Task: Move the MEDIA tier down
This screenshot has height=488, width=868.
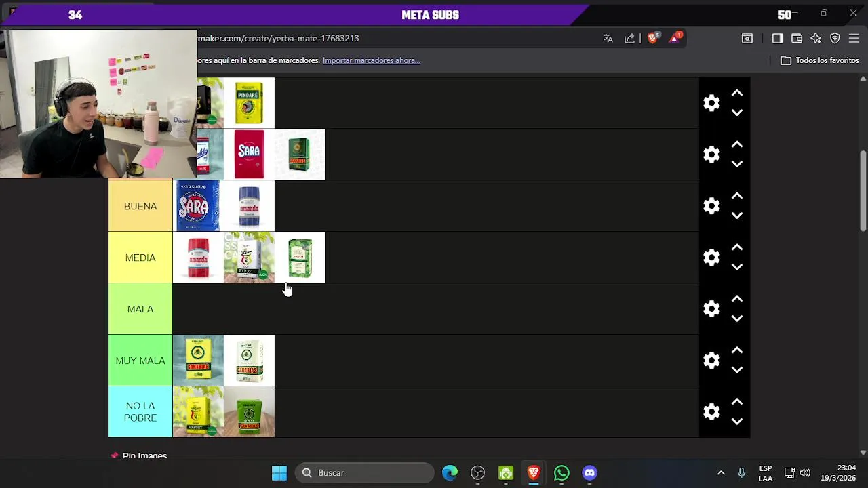Action: click(x=737, y=267)
